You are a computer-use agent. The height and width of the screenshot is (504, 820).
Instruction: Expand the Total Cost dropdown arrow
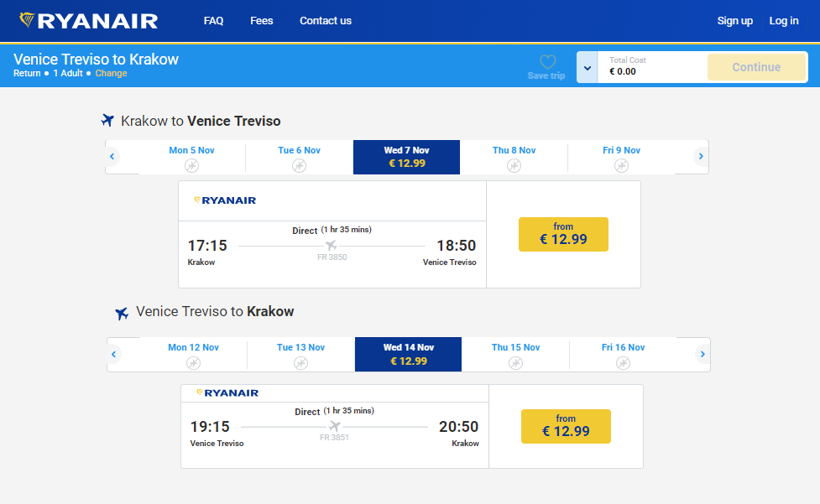(x=588, y=68)
